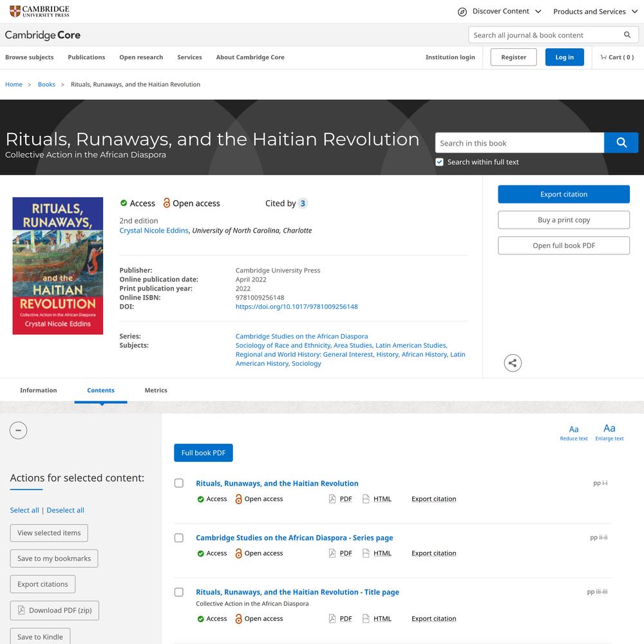Open Sociology of Race and Ethnicity subject link
Viewport: 644px width, 644px height.
pos(283,345)
